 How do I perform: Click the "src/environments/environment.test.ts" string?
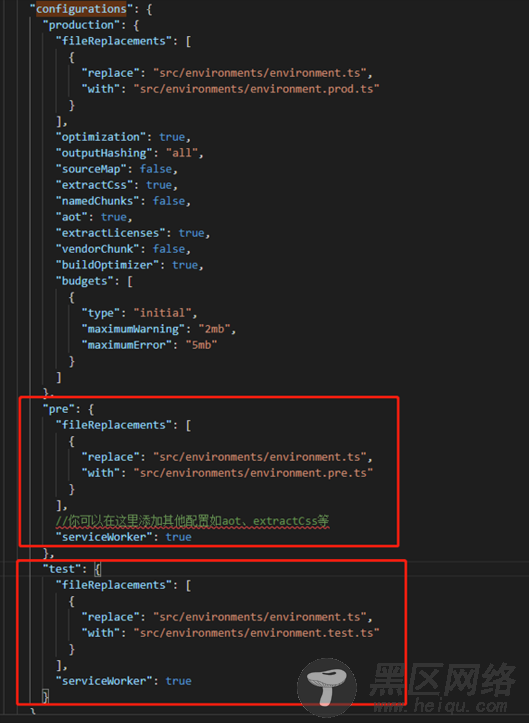(x=256, y=633)
